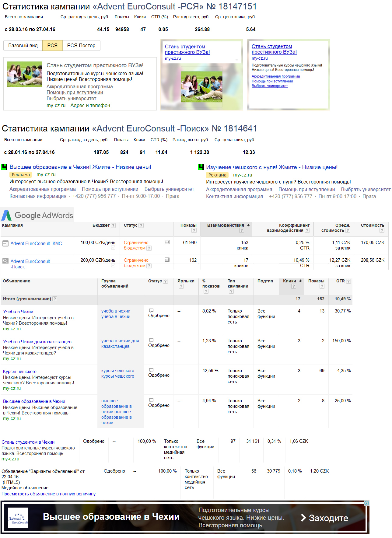
Task: Click help icon under % показов header
Action: [206, 292]
